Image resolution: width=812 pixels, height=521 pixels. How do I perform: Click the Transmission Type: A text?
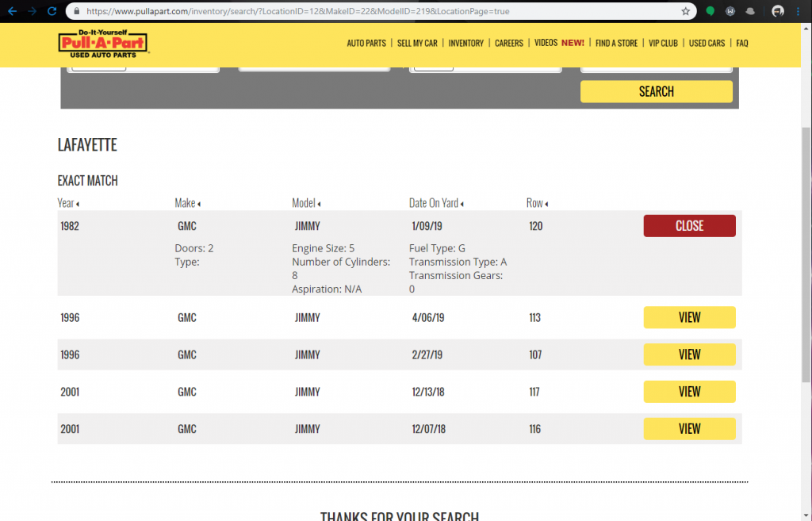pos(458,262)
